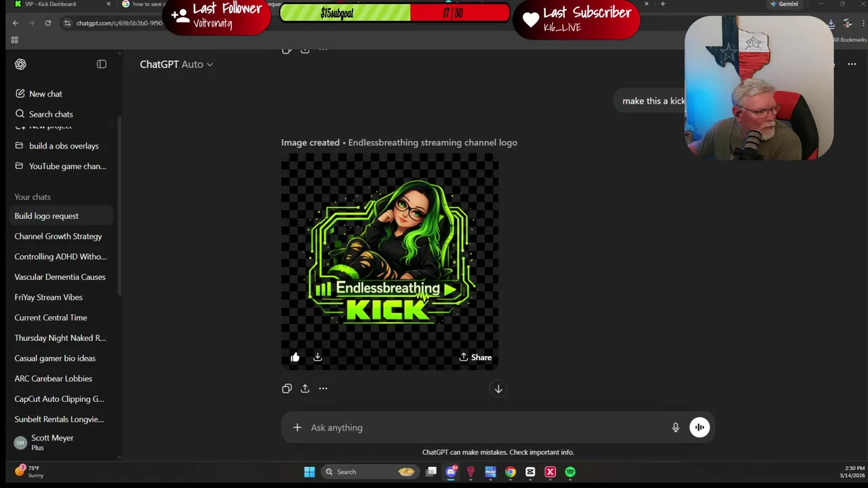Open the 'CapCut Auto Clipping G...' chat

(x=59, y=399)
